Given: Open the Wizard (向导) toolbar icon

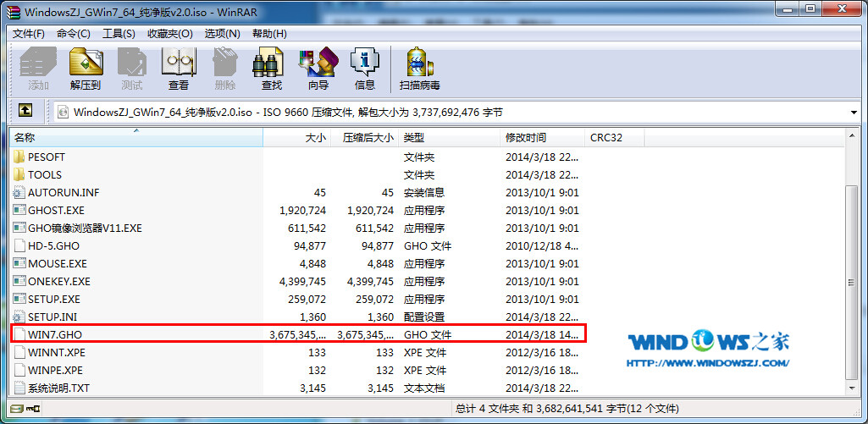Looking at the screenshot, I should click(318, 69).
